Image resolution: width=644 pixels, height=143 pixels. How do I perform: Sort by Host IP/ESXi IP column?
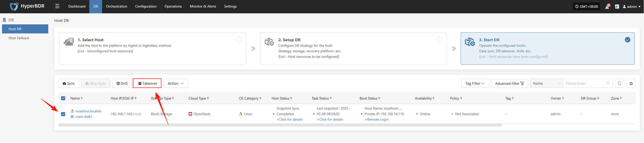136,98
